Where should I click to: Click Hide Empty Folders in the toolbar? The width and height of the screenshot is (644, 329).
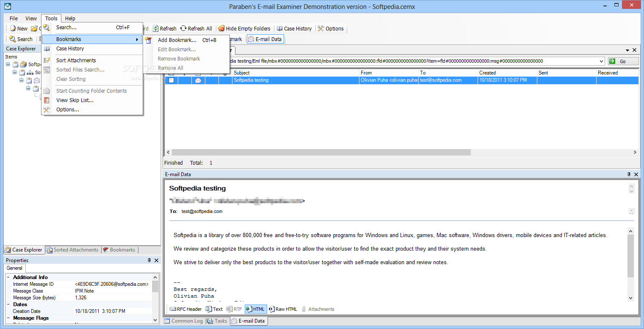click(244, 29)
